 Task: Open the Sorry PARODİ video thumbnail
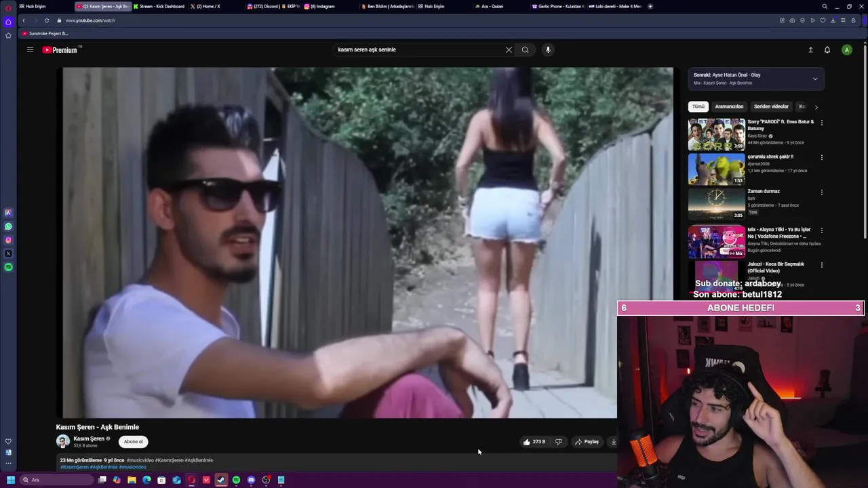(x=716, y=134)
